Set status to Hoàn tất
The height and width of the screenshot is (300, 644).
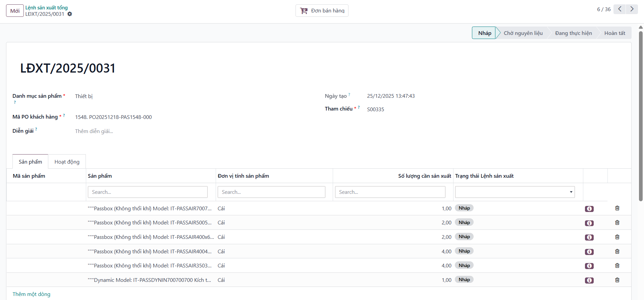pyautogui.click(x=614, y=33)
